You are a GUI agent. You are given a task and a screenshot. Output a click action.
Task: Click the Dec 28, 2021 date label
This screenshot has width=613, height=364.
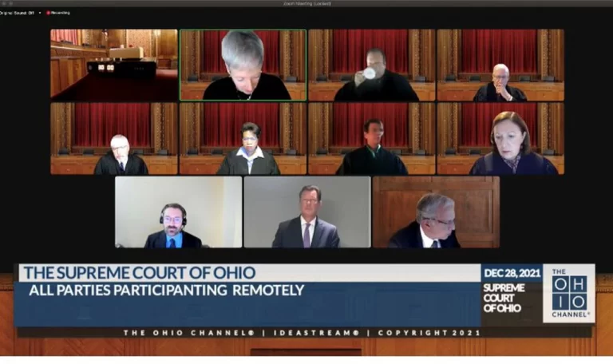[x=512, y=273]
